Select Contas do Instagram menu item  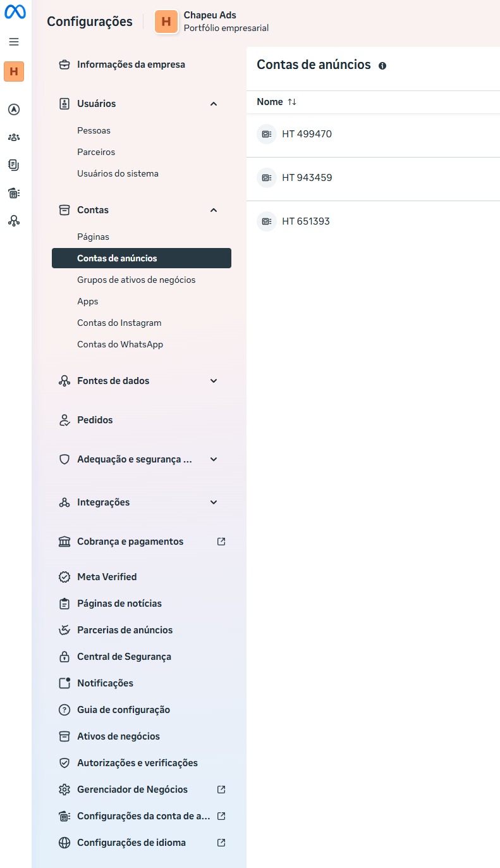tap(119, 323)
